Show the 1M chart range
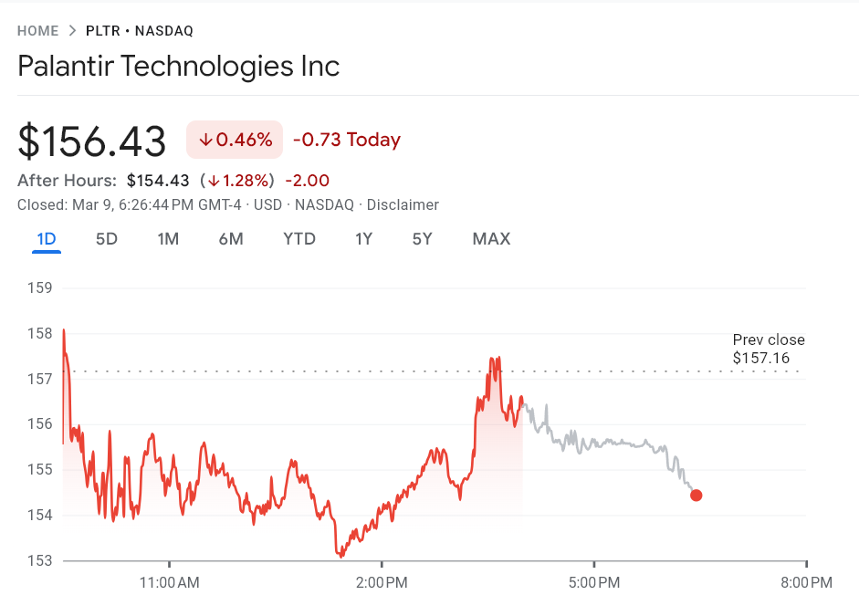This screenshot has width=859, height=616. 168,239
